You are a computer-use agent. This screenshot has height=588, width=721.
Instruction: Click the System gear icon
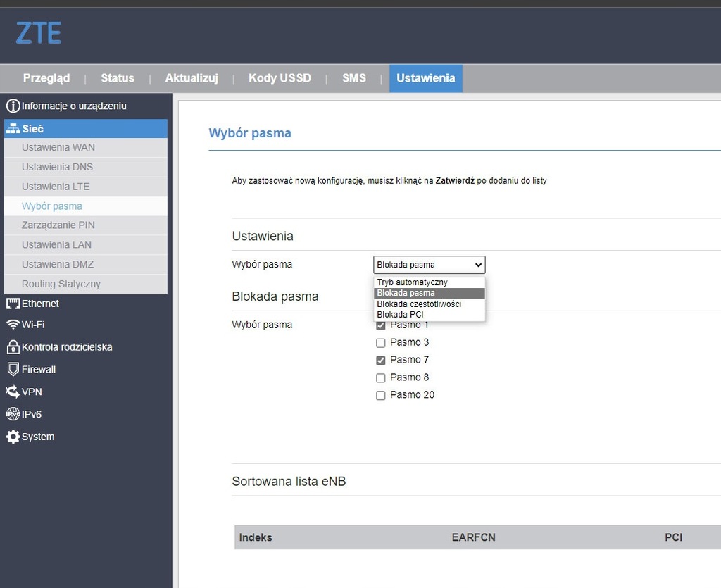[13, 437]
